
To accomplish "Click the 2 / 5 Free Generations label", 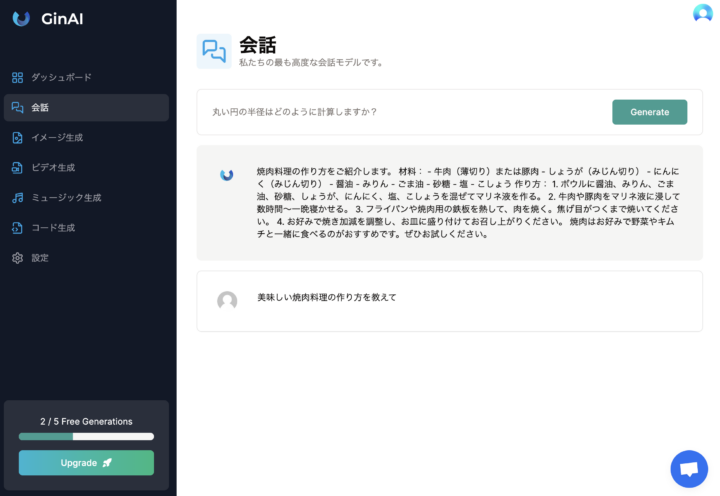I will pos(86,422).
